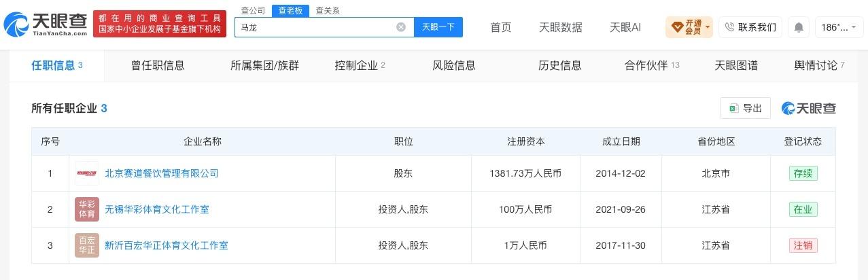Click the 2014-12-02 date cell
The width and height of the screenshot is (868, 280).
click(621, 173)
